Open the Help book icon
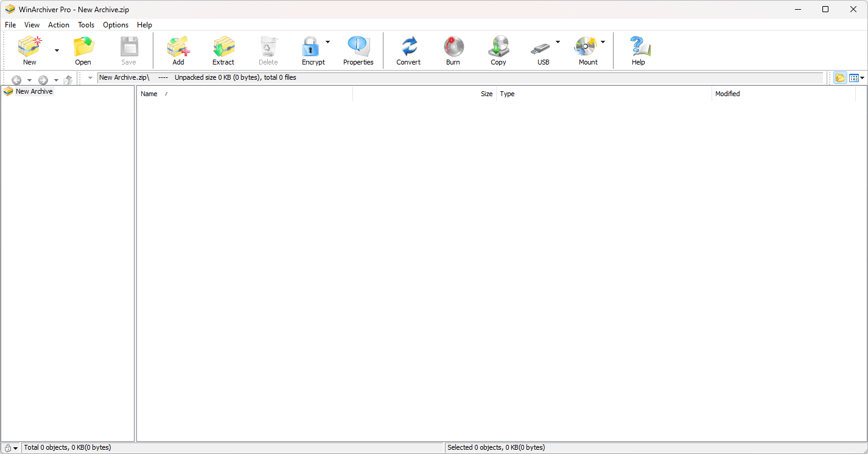 click(x=638, y=47)
